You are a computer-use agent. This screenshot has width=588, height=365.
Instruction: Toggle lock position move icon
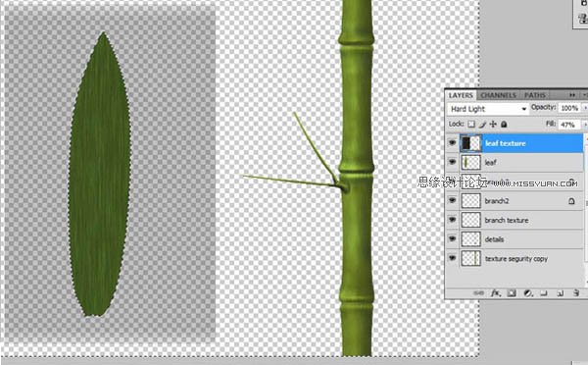pos(493,124)
